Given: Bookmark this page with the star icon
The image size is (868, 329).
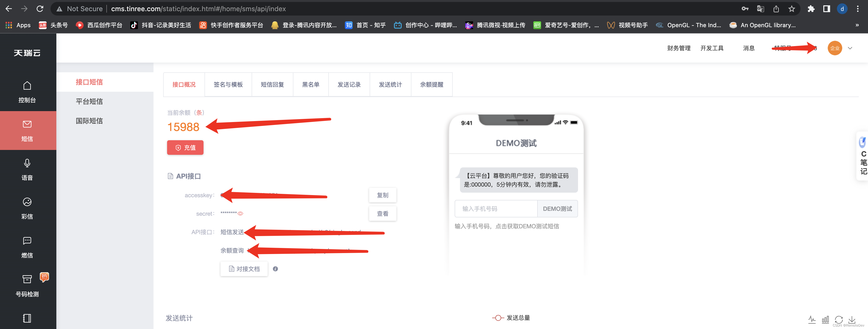Looking at the screenshot, I should [791, 9].
